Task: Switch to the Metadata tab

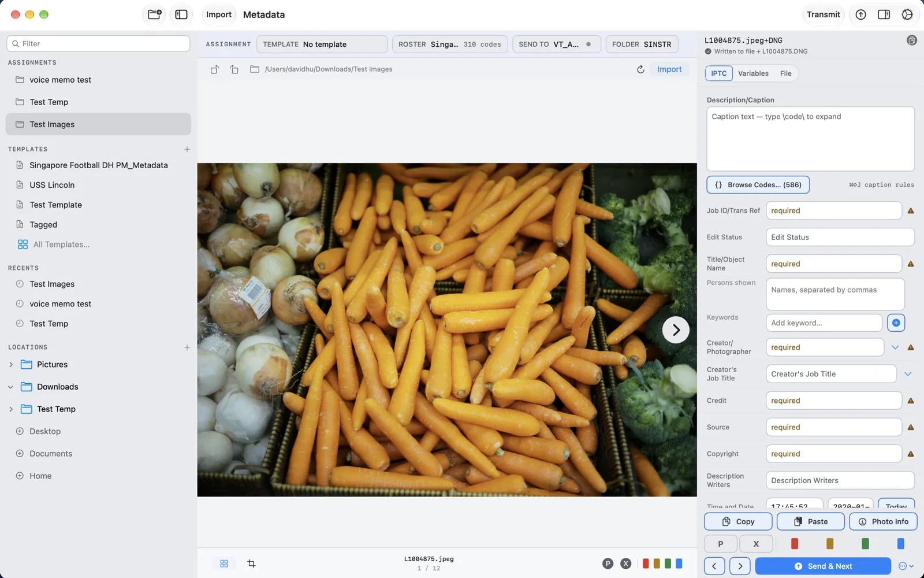Action: click(264, 14)
